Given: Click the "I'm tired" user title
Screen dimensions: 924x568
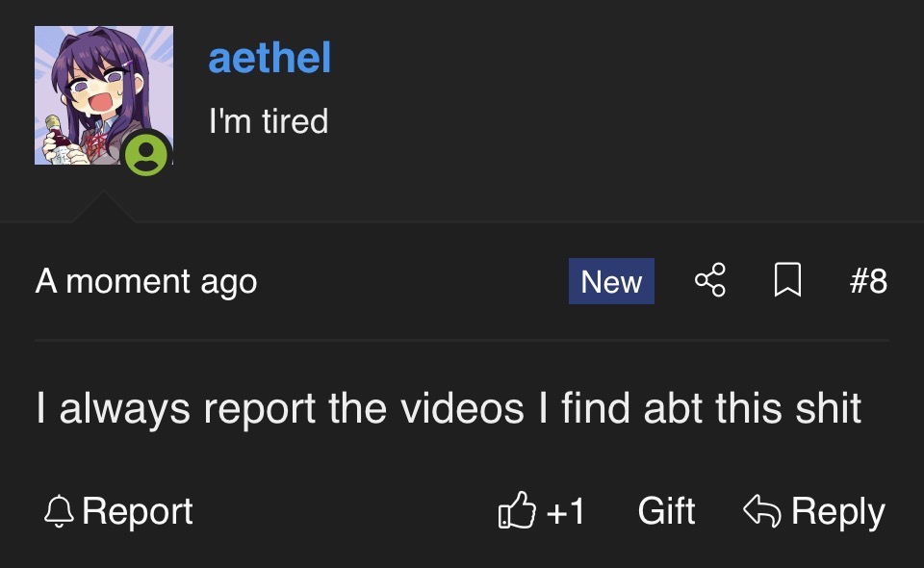Looking at the screenshot, I should 269,121.
